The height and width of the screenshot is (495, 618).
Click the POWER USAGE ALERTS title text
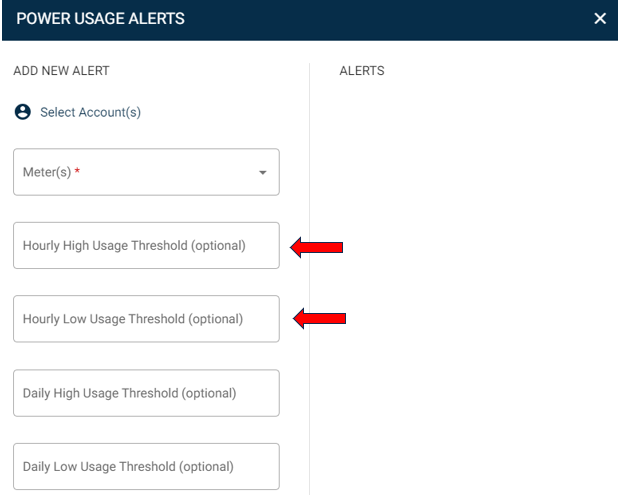coord(100,19)
